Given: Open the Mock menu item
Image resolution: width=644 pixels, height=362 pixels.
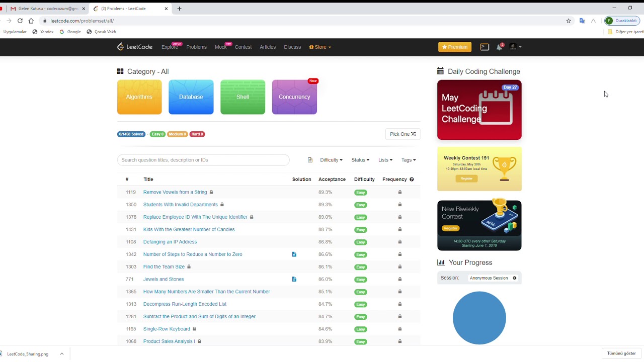Looking at the screenshot, I should pos(220,47).
